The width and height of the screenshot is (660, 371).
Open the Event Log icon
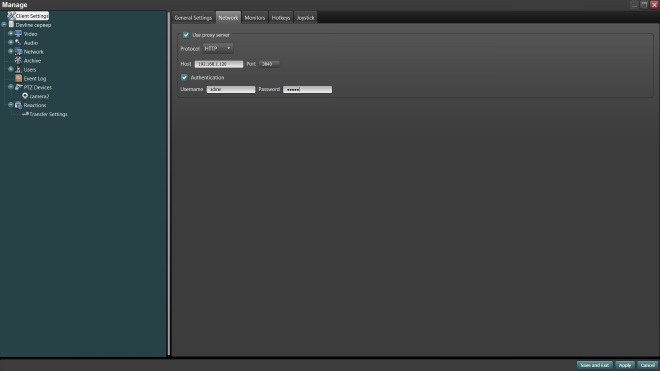[x=18, y=78]
